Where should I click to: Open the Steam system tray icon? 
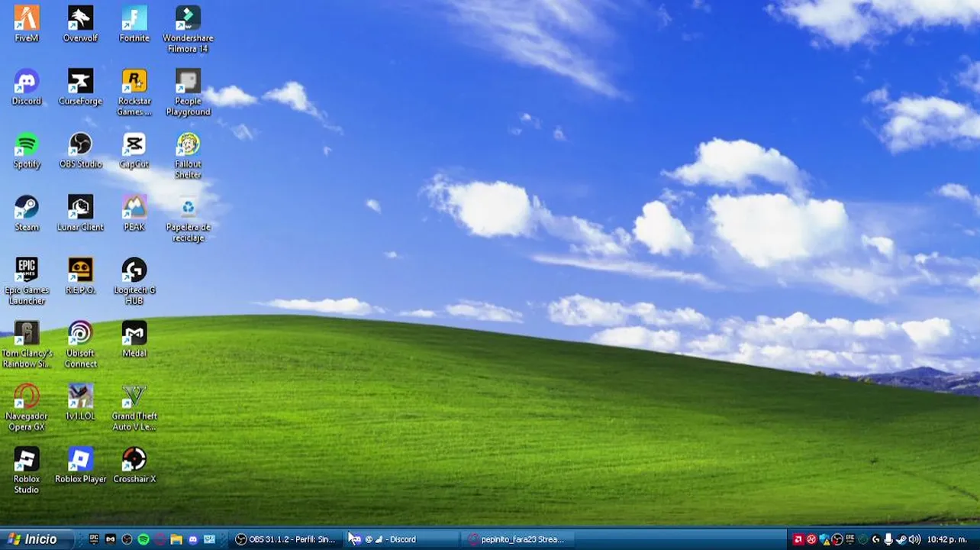point(901,539)
